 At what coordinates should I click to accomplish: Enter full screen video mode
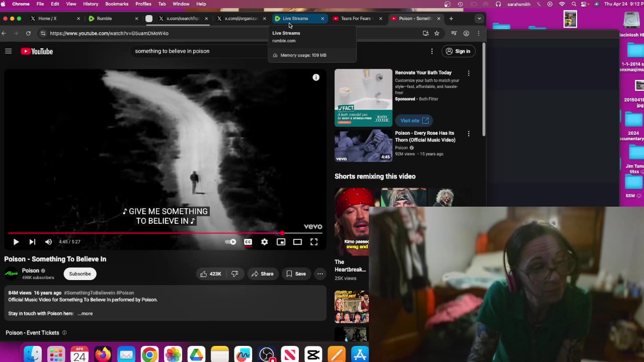[x=314, y=242]
